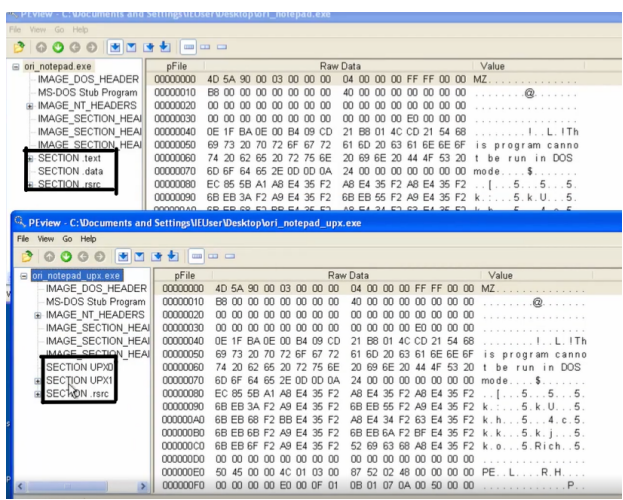Click gray back arrow in ori_notepad_upx toolbar
The width and height of the screenshot is (623, 500).
coord(83,257)
